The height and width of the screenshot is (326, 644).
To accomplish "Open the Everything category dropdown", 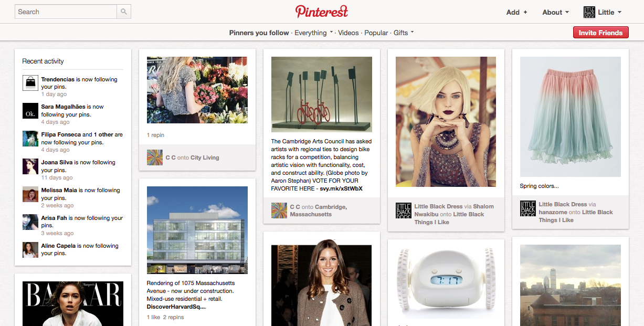I will pyautogui.click(x=314, y=33).
